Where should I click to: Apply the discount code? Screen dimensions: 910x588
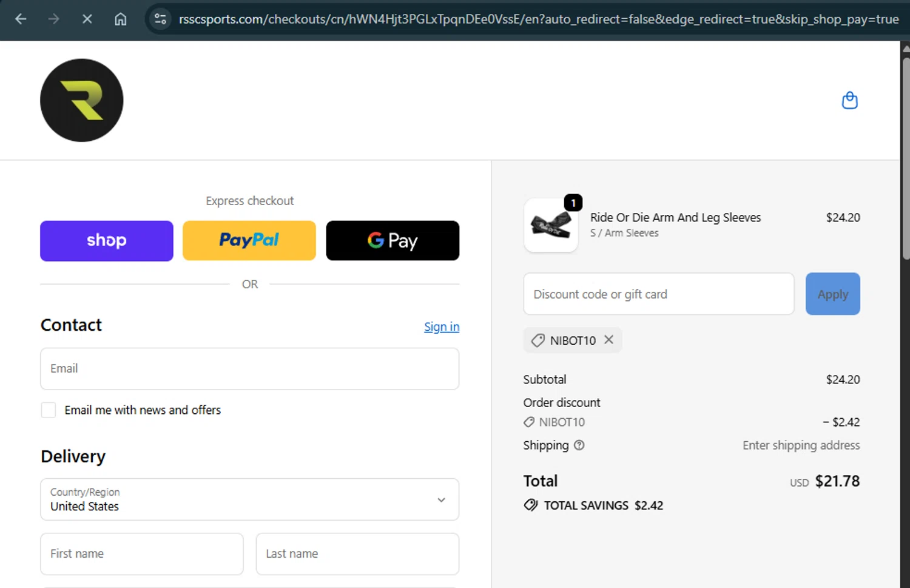click(x=832, y=294)
